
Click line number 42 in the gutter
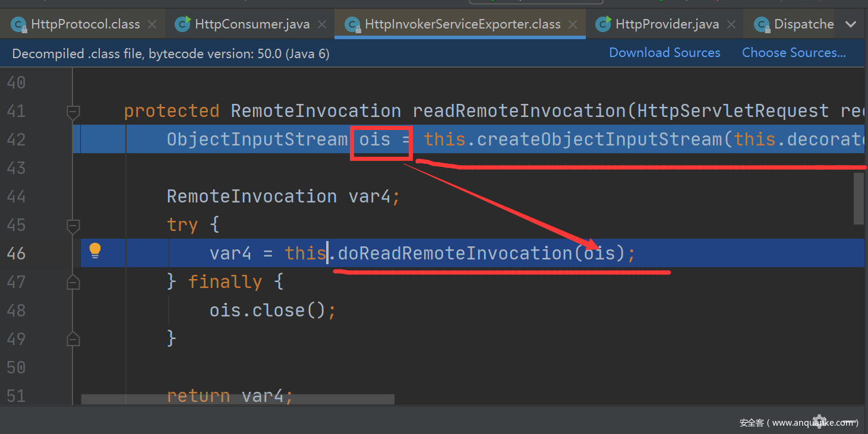[x=16, y=140]
